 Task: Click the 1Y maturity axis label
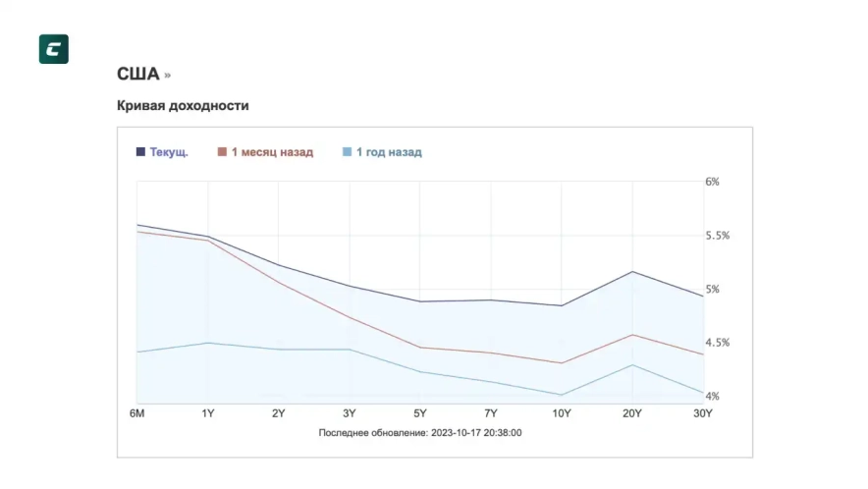click(x=207, y=413)
